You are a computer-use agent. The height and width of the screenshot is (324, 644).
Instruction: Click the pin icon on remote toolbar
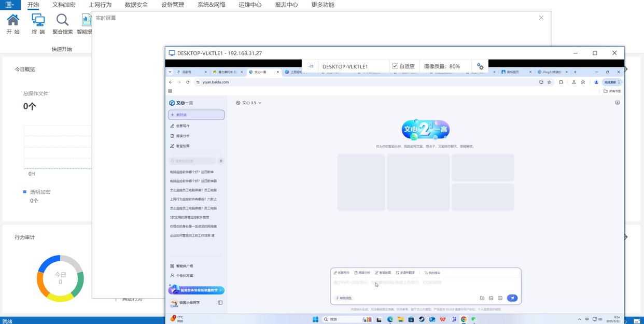310,66
